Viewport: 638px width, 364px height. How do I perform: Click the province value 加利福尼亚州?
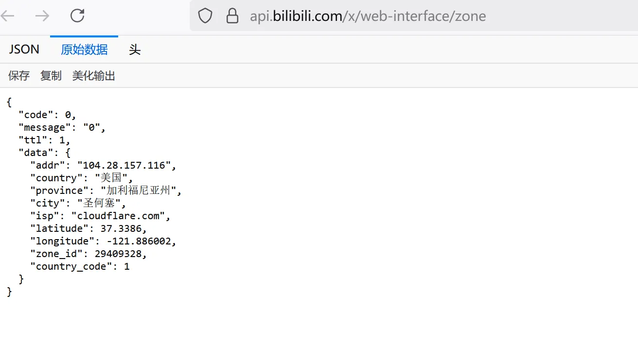(x=139, y=191)
